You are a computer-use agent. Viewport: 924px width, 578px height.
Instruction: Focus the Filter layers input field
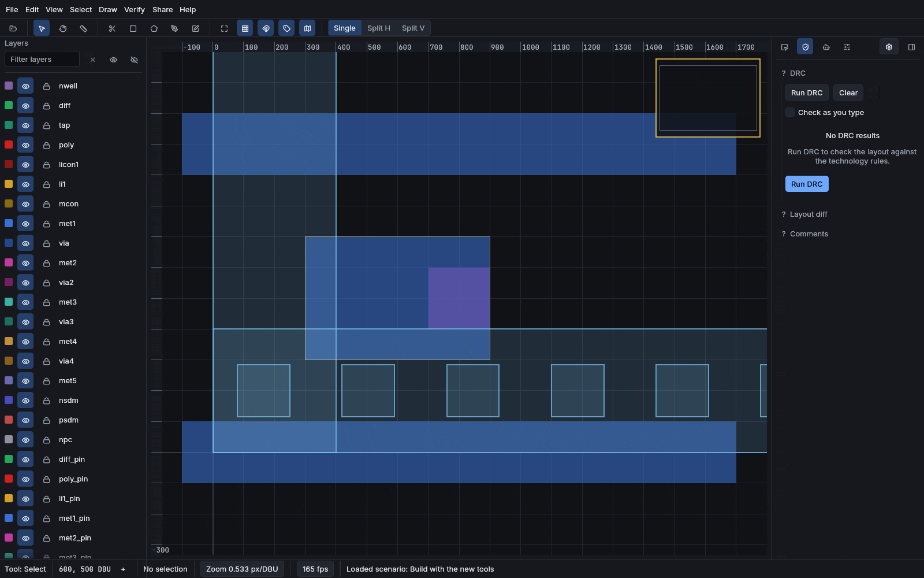42,60
